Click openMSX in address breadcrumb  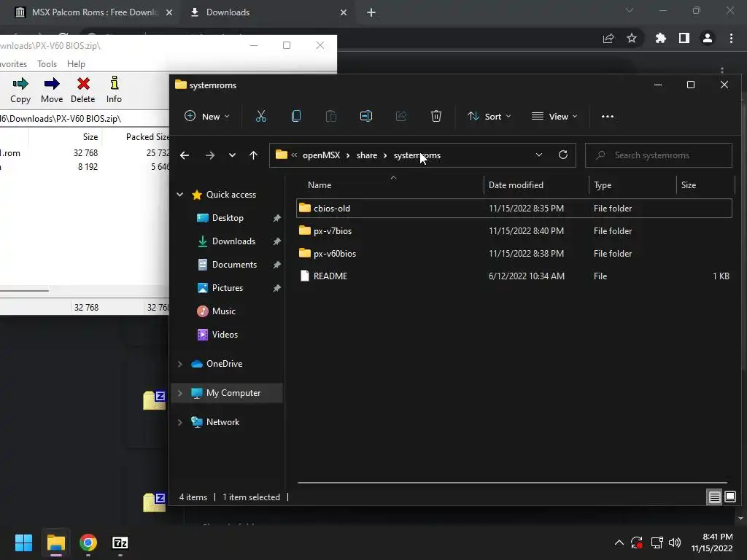click(x=322, y=155)
